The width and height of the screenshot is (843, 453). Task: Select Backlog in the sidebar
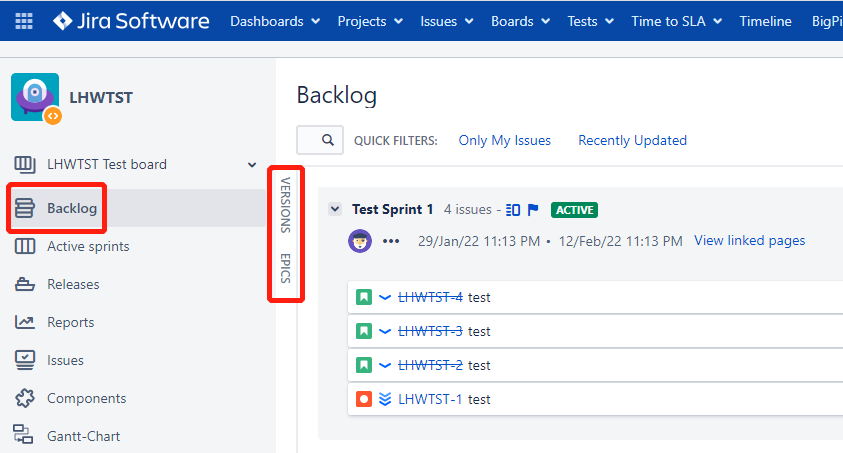coord(72,208)
